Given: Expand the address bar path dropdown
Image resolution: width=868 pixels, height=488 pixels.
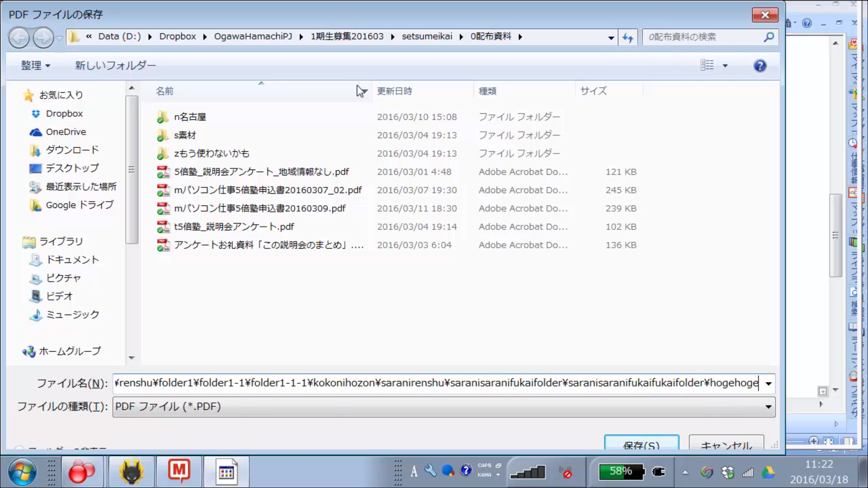Looking at the screenshot, I should pyautogui.click(x=611, y=38).
